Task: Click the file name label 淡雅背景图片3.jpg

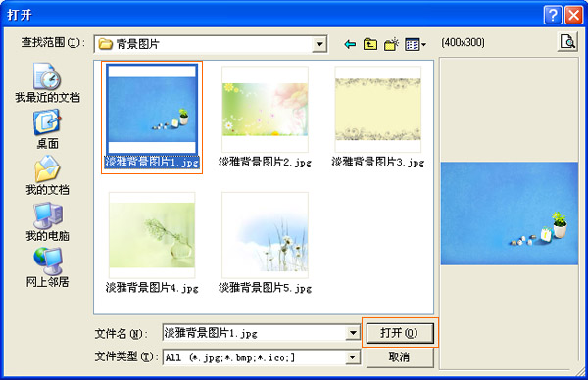Action: [x=378, y=163]
